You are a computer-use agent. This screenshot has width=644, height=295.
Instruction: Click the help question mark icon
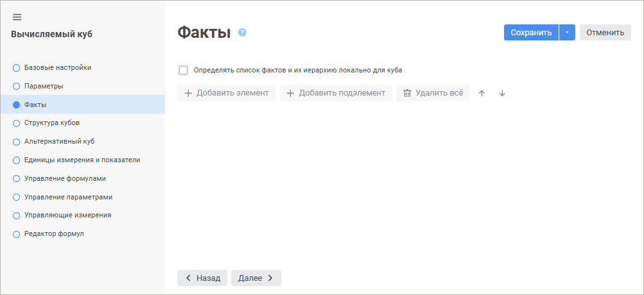[242, 32]
